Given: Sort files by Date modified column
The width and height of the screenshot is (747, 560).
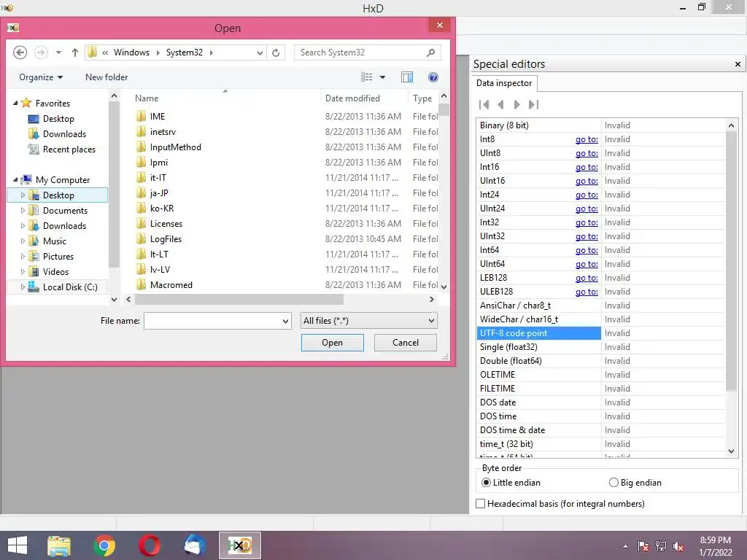Looking at the screenshot, I should click(x=352, y=98).
